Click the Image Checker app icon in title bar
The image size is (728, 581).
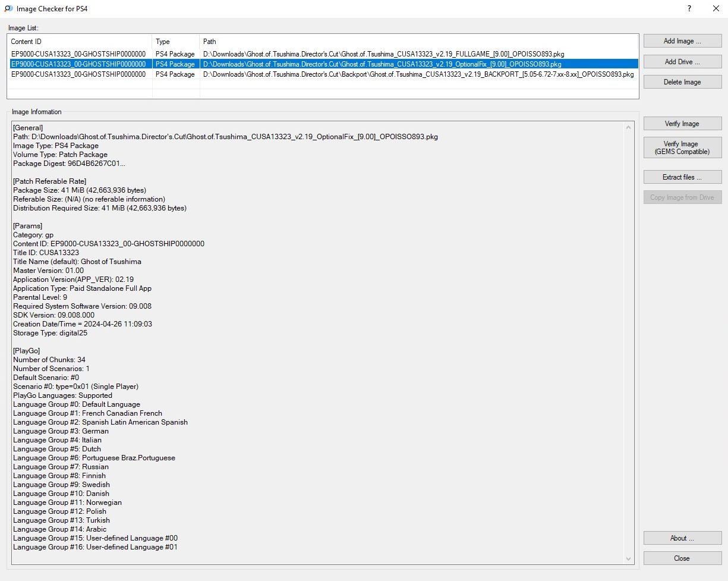click(8, 8)
